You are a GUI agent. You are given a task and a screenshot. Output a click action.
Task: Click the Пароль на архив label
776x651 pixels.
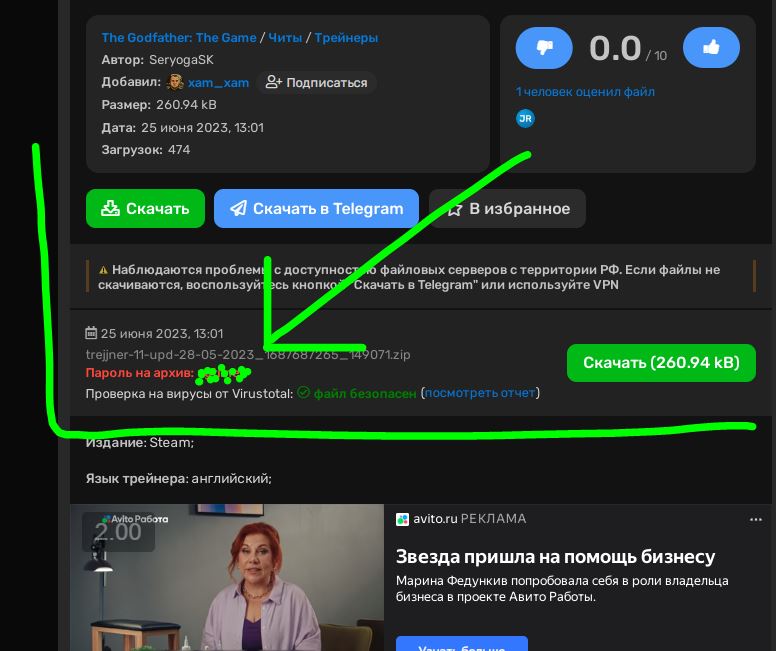tap(140, 373)
